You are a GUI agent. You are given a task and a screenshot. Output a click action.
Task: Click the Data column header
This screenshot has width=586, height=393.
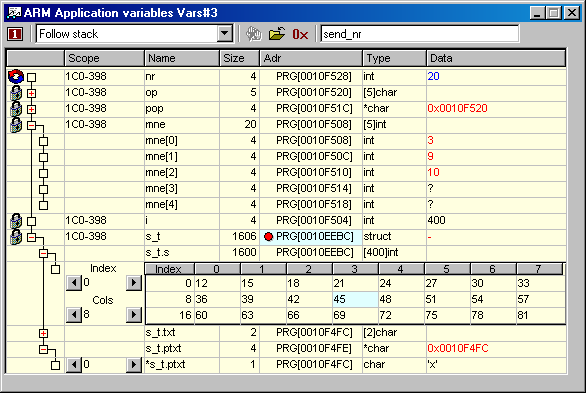pyautogui.click(x=496, y=58)
